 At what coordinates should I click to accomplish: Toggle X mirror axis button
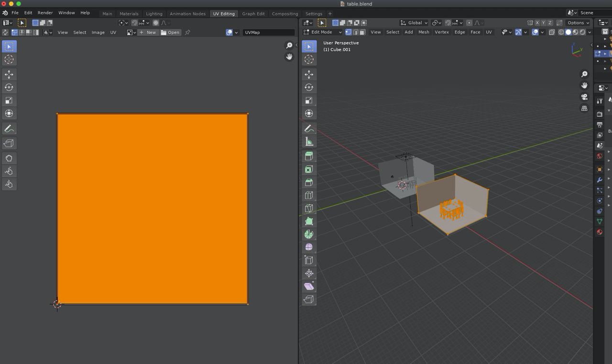pyautogui.click(x=537, y=22)
